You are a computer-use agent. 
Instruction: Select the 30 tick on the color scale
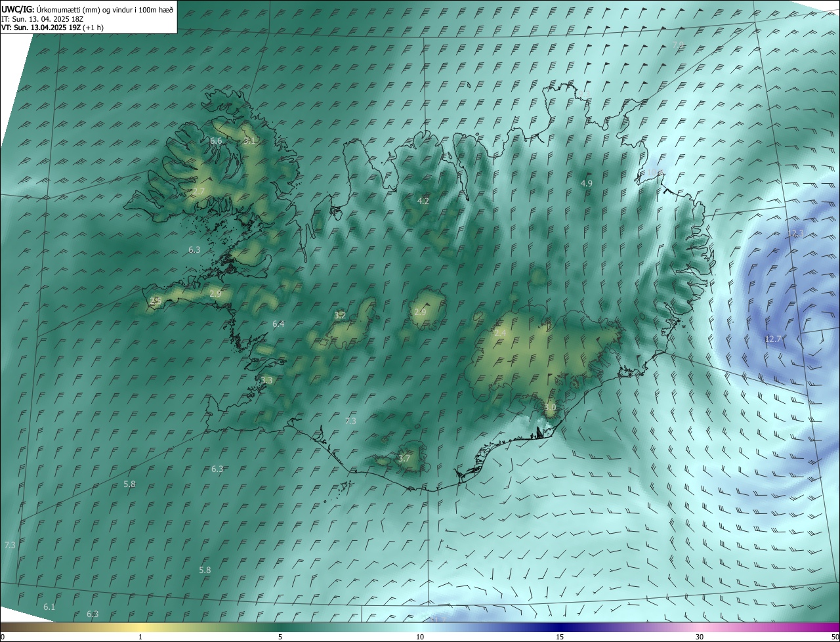click(x=700, y=637)
